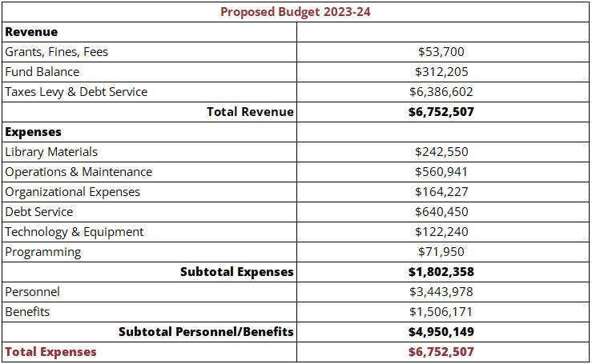592x364 pixels.
Task: Click the Library Materials row label
Action: point(51,152)
